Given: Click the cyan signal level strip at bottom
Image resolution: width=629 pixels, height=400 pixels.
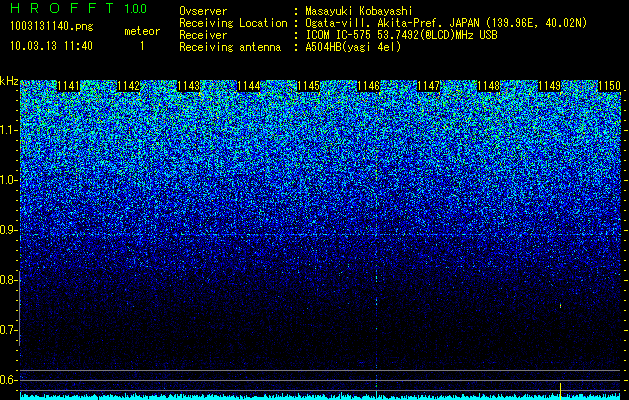Looking at the screenshot, I should [320, 397].
